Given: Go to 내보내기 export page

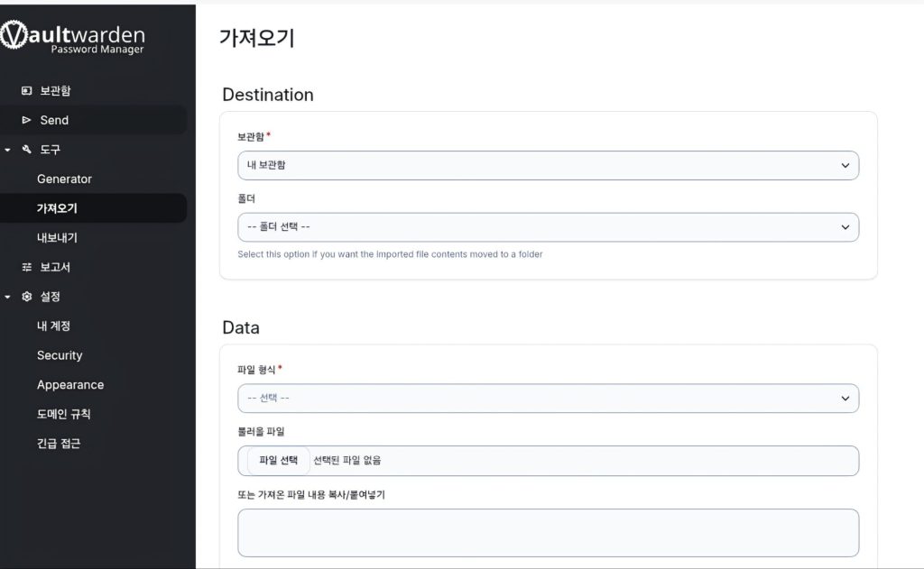Looking at the screenshot, I should point(57,238).
